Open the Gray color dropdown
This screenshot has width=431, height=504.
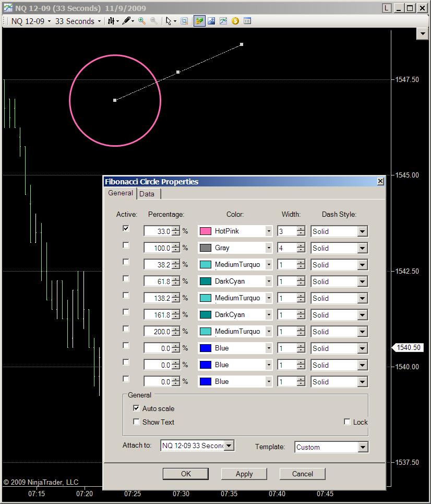(x=269, y=248)
